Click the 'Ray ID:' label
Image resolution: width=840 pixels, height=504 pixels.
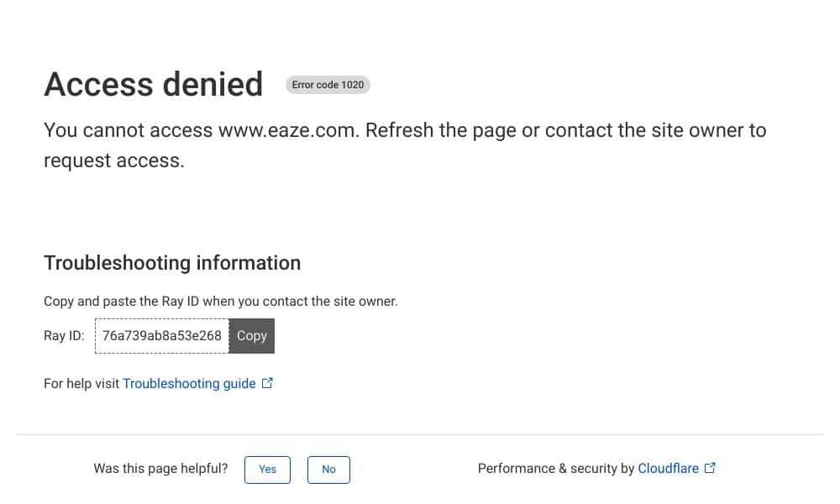[x=65, y=336]
